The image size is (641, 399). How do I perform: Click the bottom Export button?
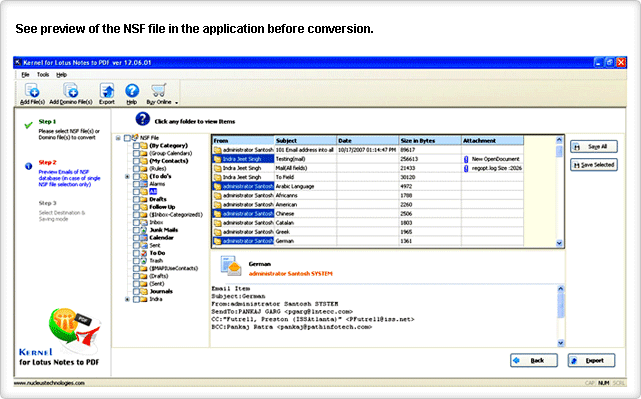591,360
